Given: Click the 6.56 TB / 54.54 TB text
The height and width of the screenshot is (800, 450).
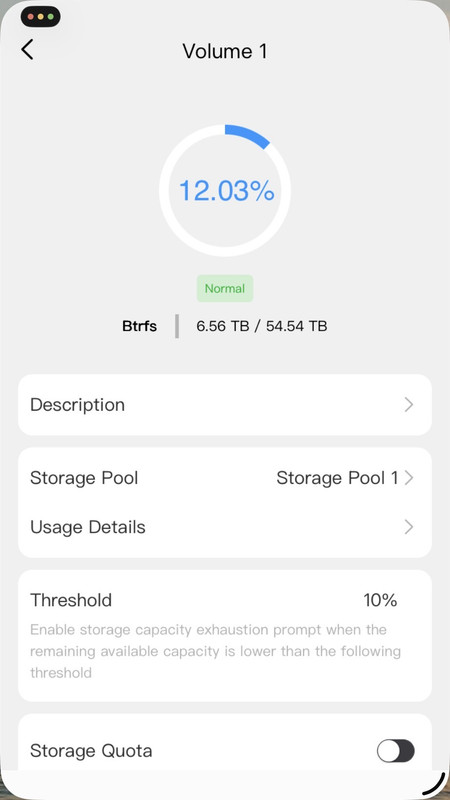Looking at the screenshot, I should click(262, 326).
